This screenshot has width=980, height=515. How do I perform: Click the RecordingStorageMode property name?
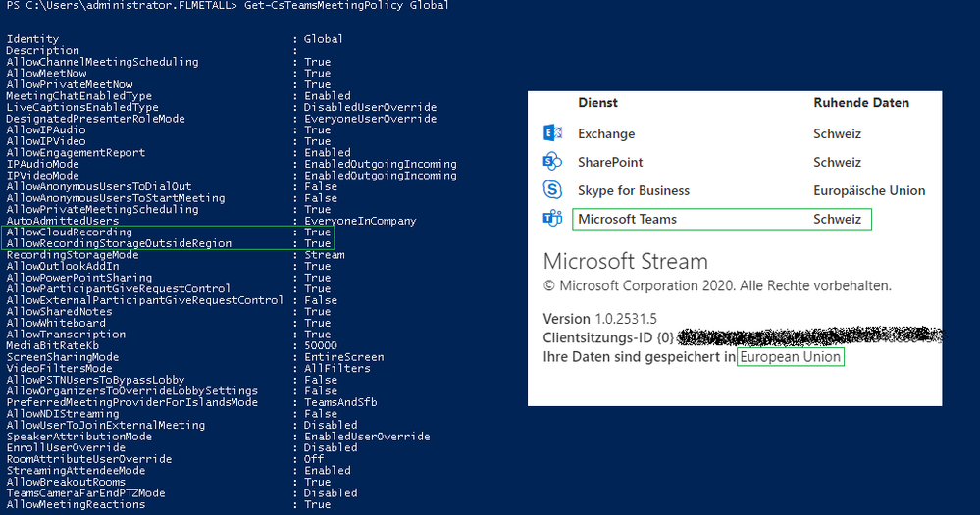(73, 254)
